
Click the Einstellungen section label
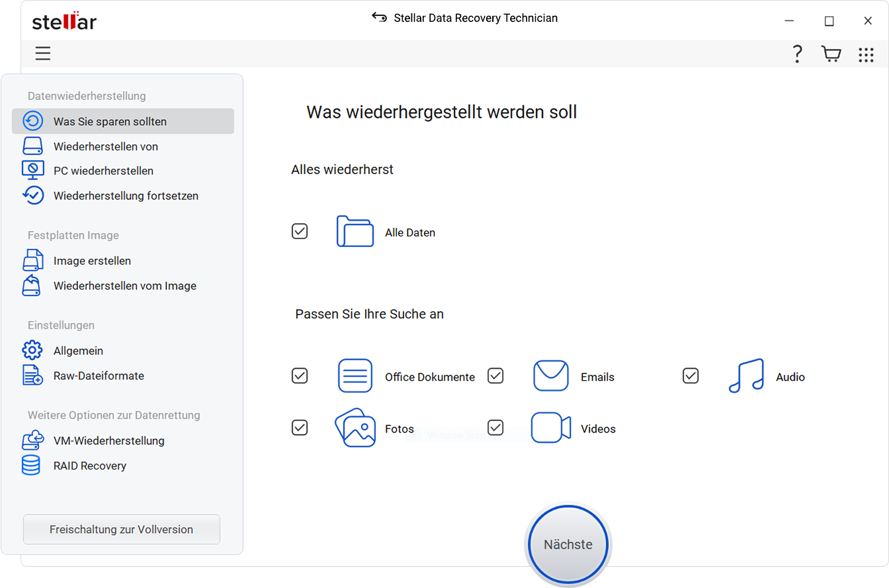pyautogui.click(x=61, y=325)
